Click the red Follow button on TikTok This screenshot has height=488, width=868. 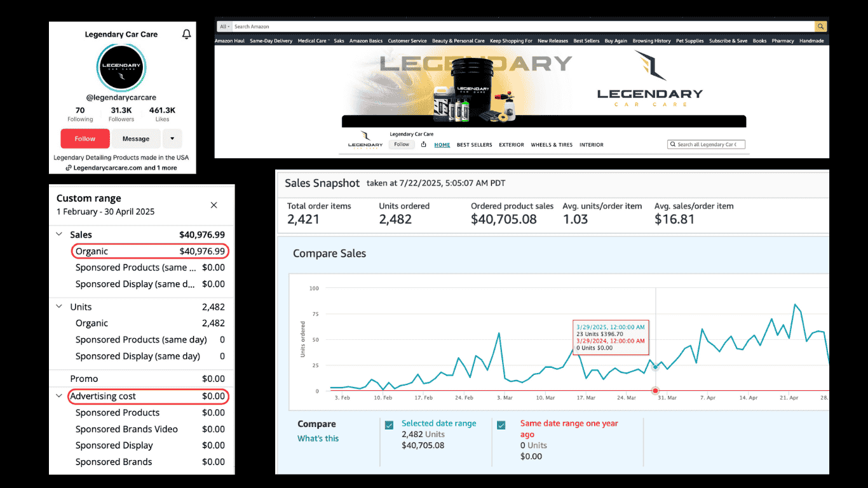pos(85,139)
